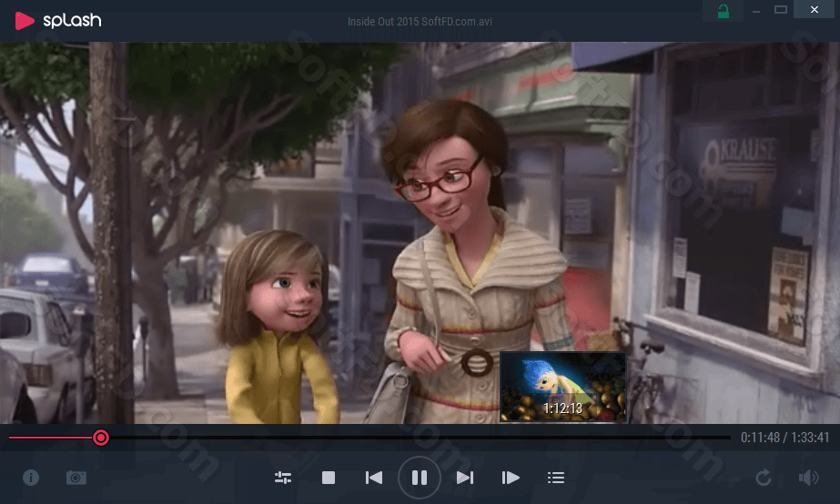Image resolution: width=840 pixels, height=504 pixels.
Task: Step forward one frame
Action: (511, 478)
